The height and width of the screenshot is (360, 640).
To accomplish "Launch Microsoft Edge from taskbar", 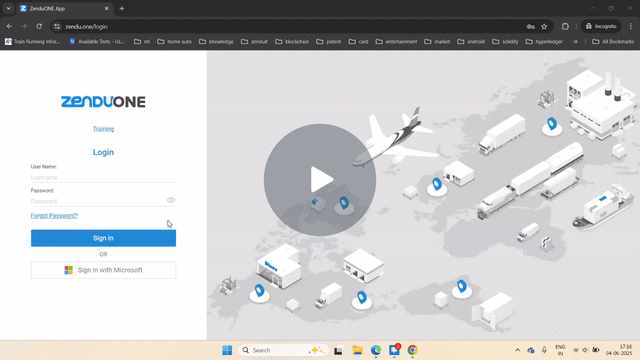I will pos(376,350).
